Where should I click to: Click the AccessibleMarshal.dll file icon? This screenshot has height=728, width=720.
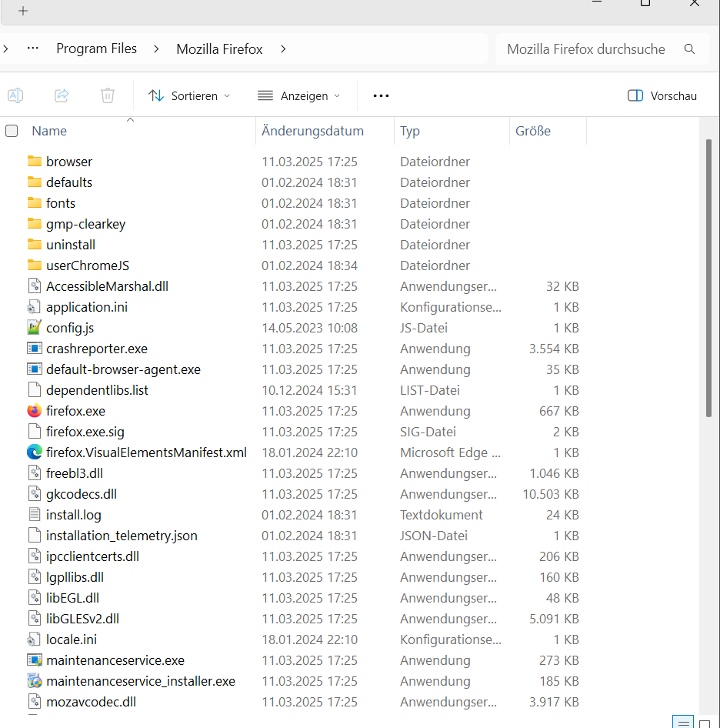pos(35,286)
